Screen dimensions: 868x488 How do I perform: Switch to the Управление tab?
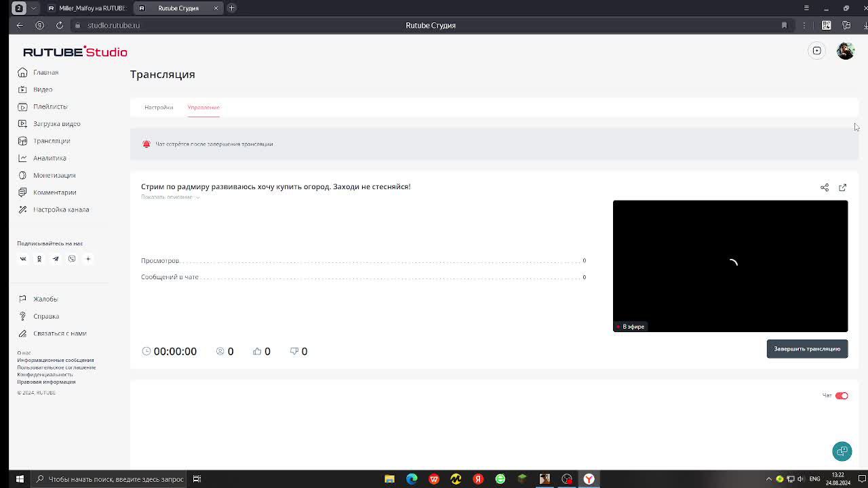(x=203, y=107)
